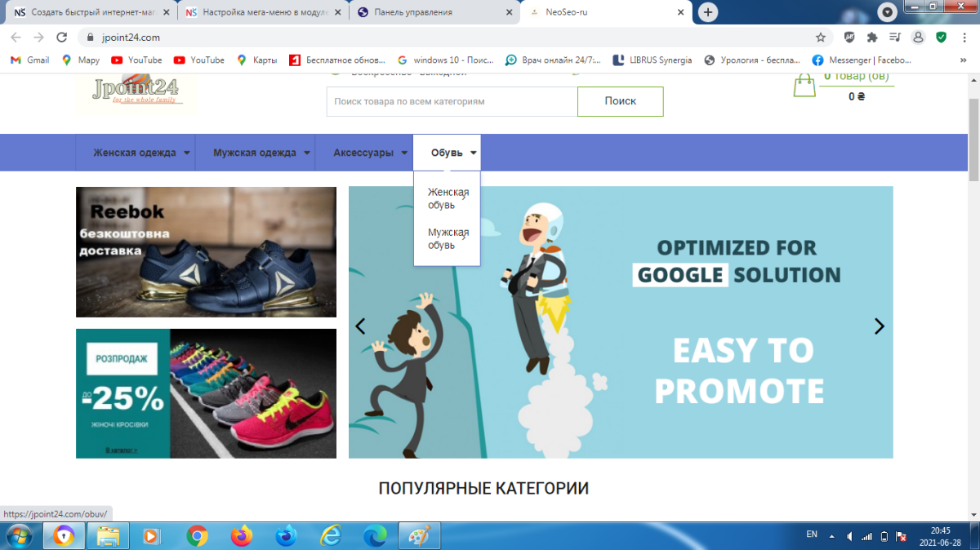Click the Поиск search button
This screenshot has height=550, width=980.
pos(621,101)
